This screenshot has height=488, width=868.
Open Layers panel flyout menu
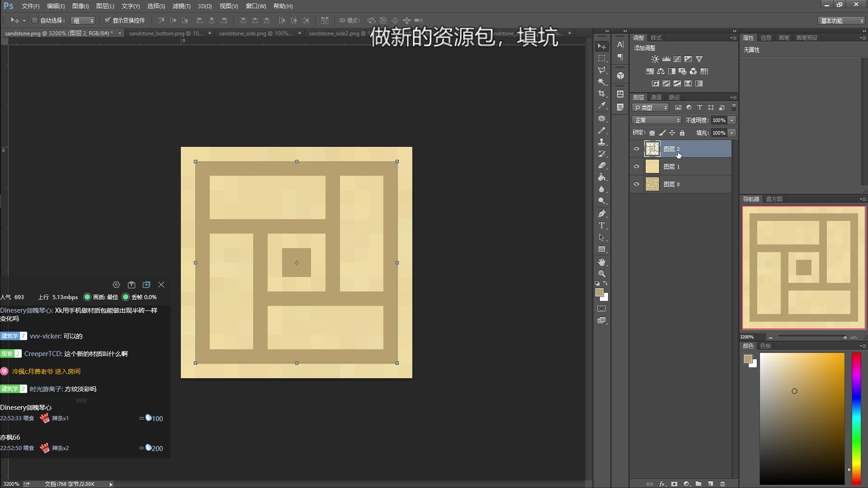point(733,98)
